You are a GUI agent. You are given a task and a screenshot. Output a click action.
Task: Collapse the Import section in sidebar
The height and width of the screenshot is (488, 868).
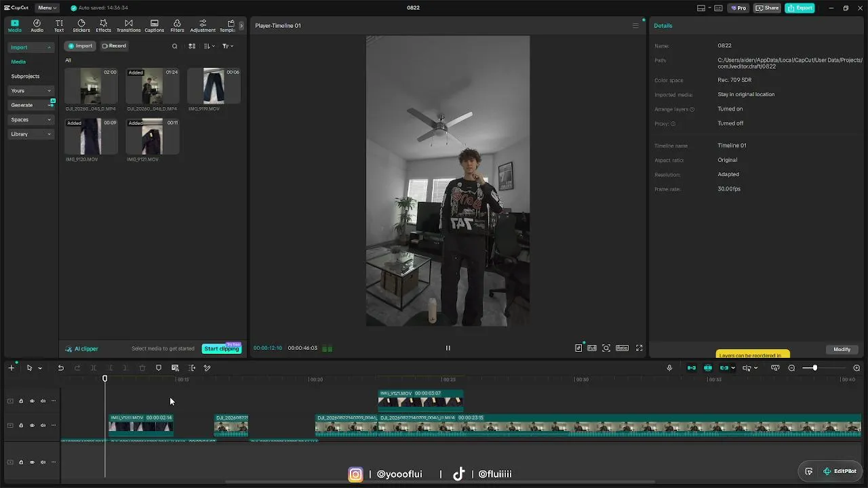click(31, 47)
